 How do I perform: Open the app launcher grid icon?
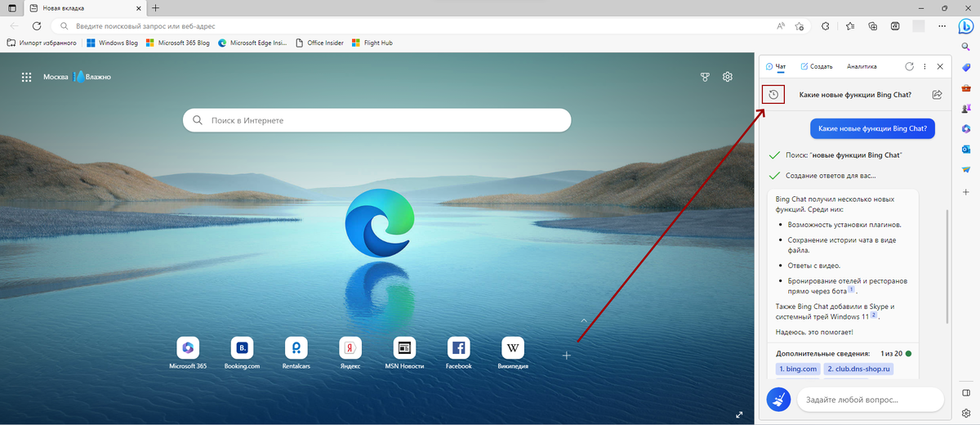click(26, 77)
